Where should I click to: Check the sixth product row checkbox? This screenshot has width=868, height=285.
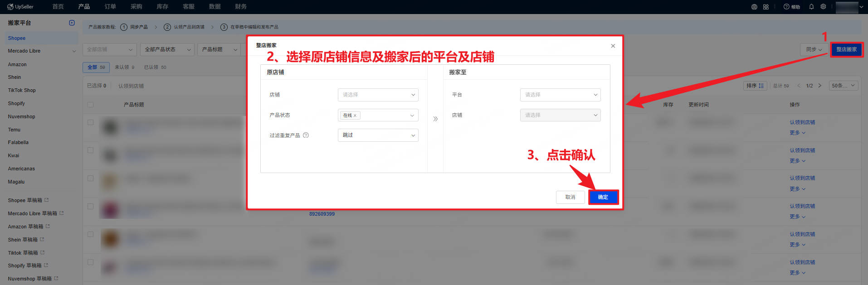[90, 262]
